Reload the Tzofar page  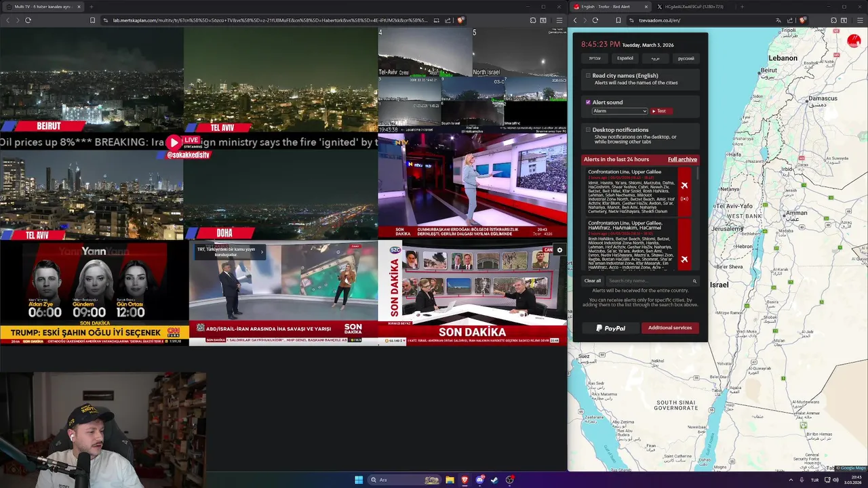(595, 20)
